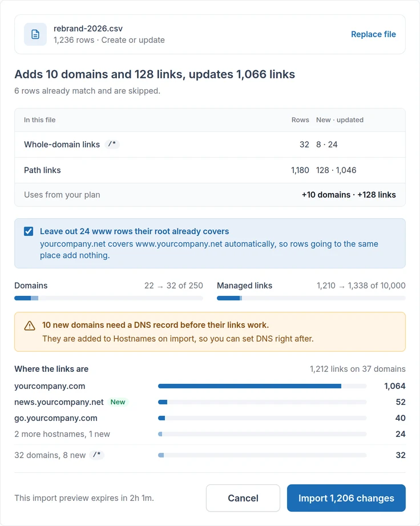Click the 6 rows already match and are skipped note
The image size is (420, 526).
pos(87,91)
